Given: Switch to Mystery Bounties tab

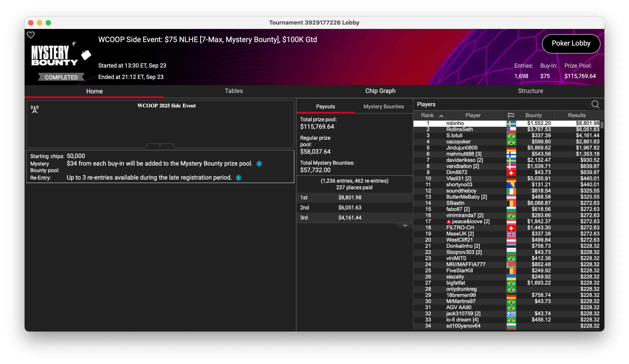Looking at the screenshot, I should [x=383, y=107].
